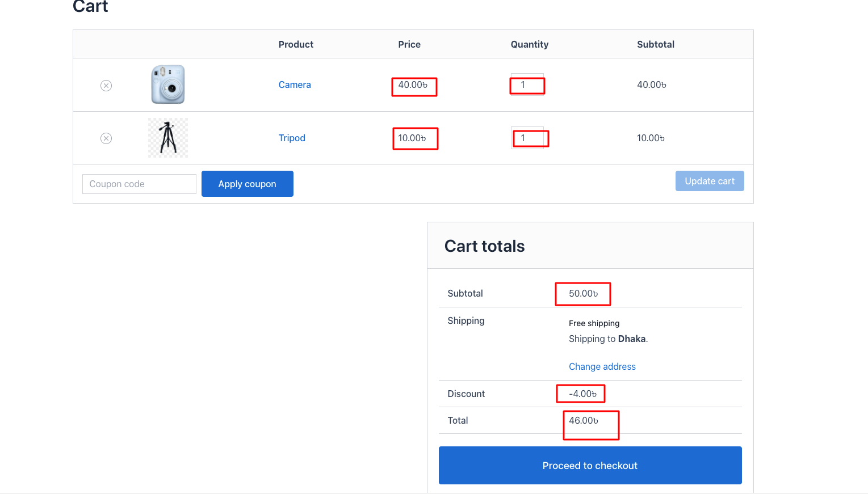Click the discount value -4.00৳

(582, 394)
